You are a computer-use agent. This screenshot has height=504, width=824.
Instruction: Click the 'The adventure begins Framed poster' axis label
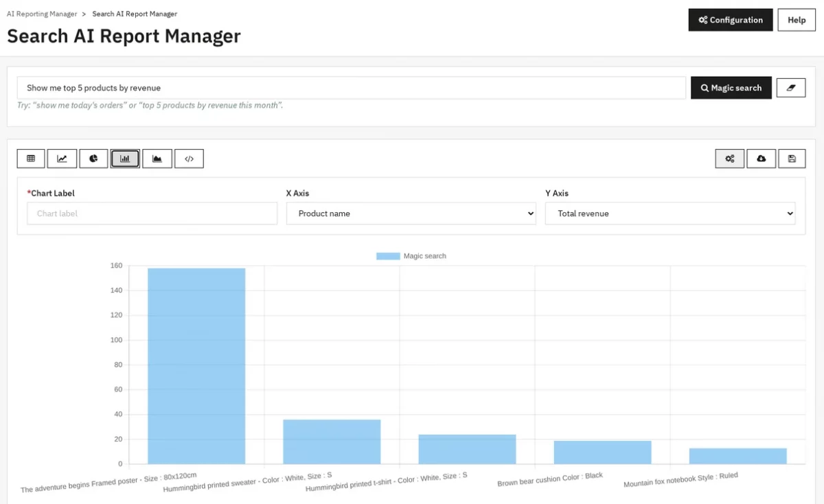pos(108,481)
